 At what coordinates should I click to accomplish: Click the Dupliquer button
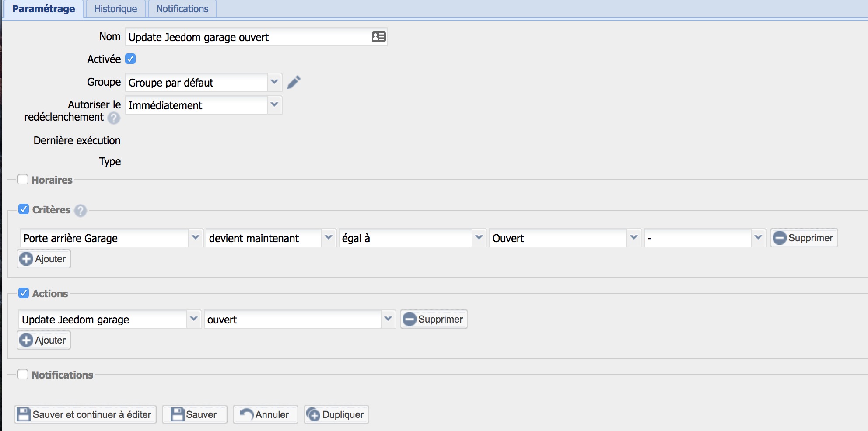[336, 414]
